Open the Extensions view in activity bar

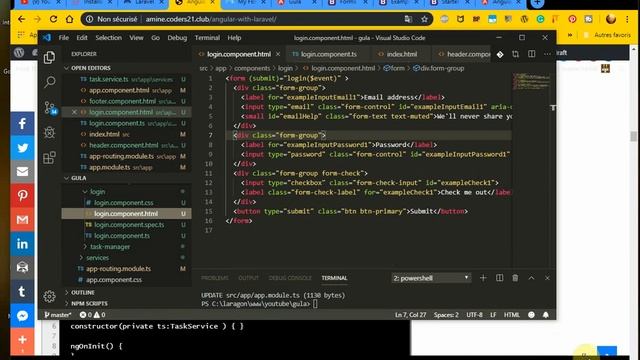pos(49,158)
